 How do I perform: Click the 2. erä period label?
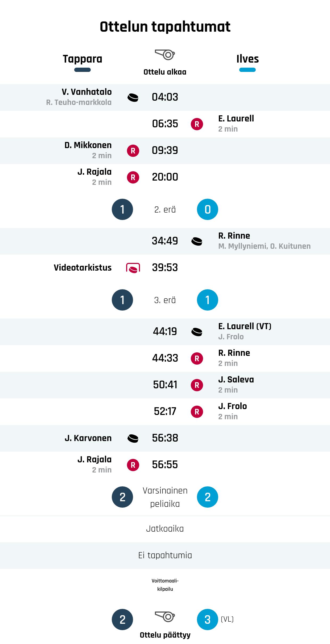165,210
